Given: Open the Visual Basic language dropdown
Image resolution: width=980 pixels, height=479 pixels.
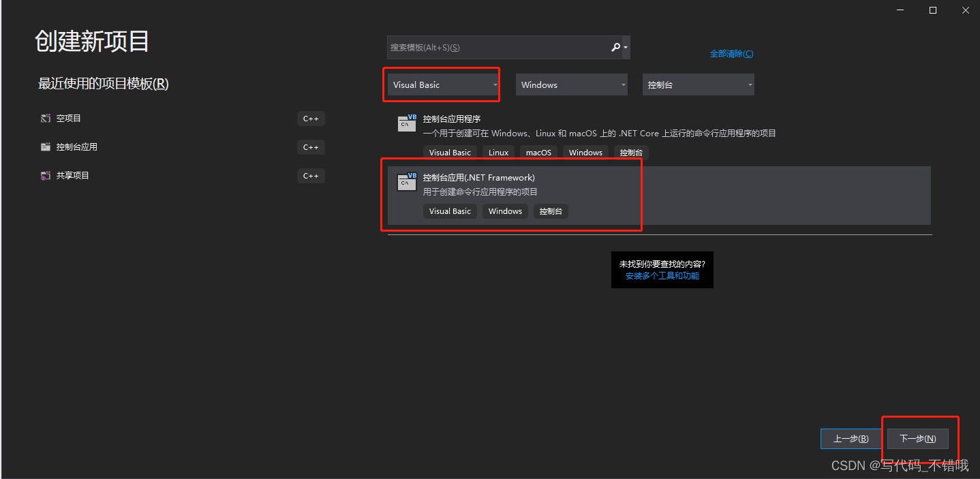Looking at the screenshot, I should (445, 85).
